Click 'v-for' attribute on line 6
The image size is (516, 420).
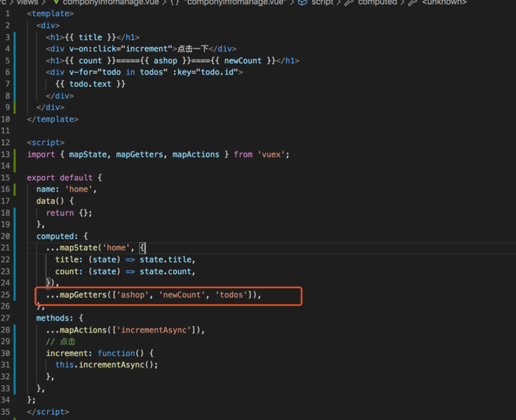pos(80,72)
